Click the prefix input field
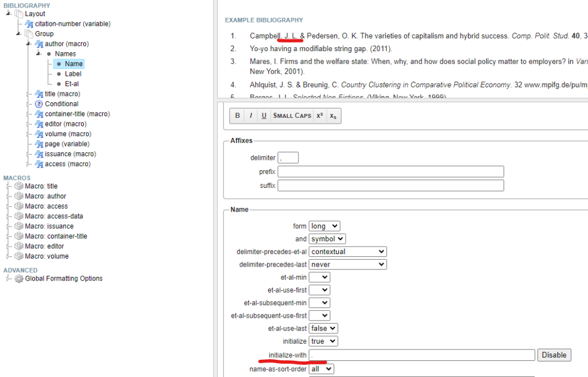 click(x=390, y=172)
